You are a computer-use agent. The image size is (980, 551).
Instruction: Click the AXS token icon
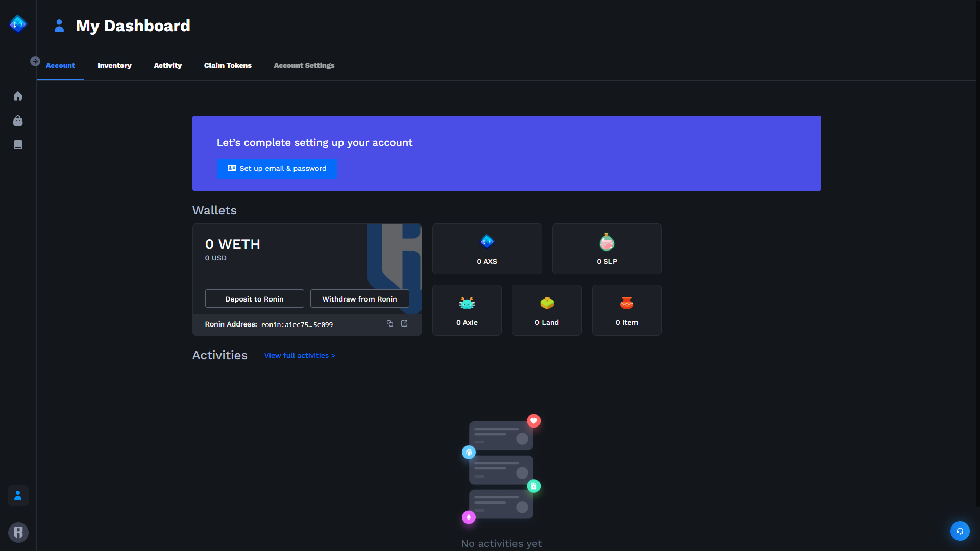(487, 241)
